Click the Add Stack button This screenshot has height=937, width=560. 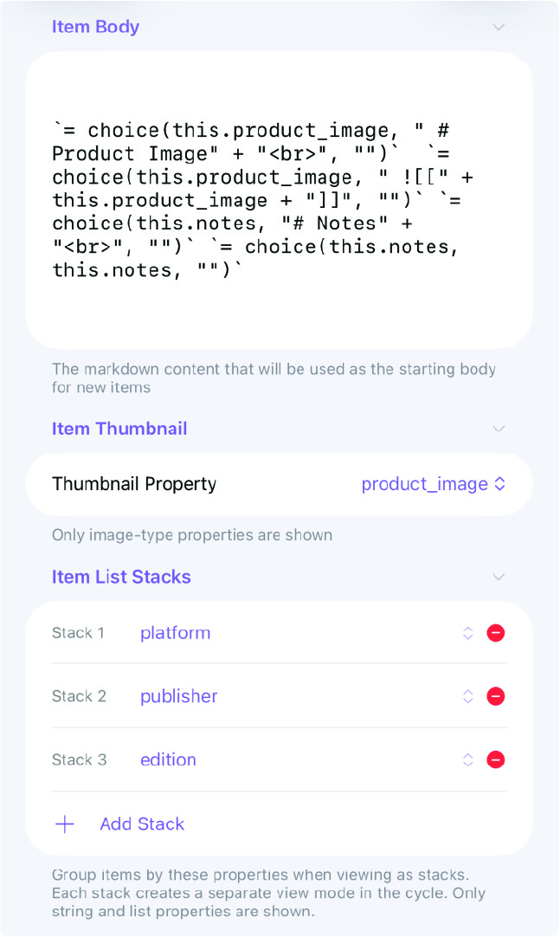click(x=142, y=824)
